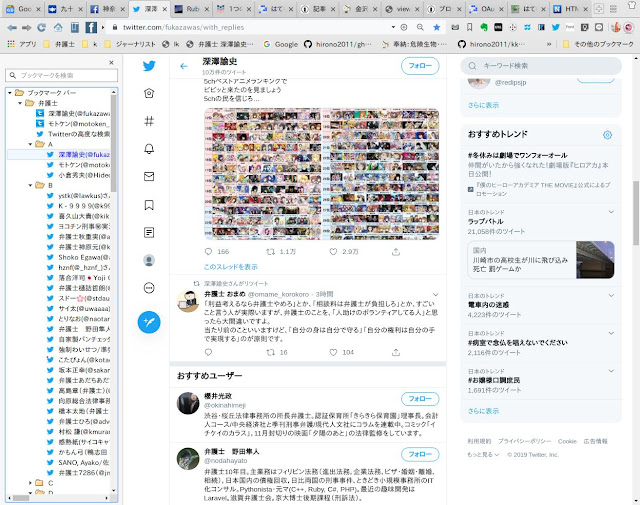Viewport: 640px width, 505px height.
Task: Switch to the view browser tab
Action: click(x=402, y=9)
